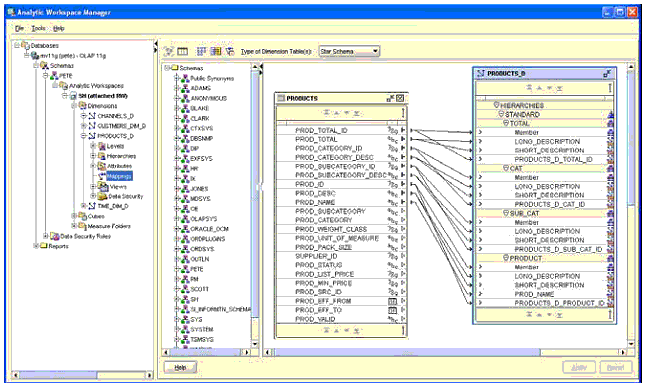
Task: Expand the CHANNELS_D dimension node
Action: pos(84,116)
